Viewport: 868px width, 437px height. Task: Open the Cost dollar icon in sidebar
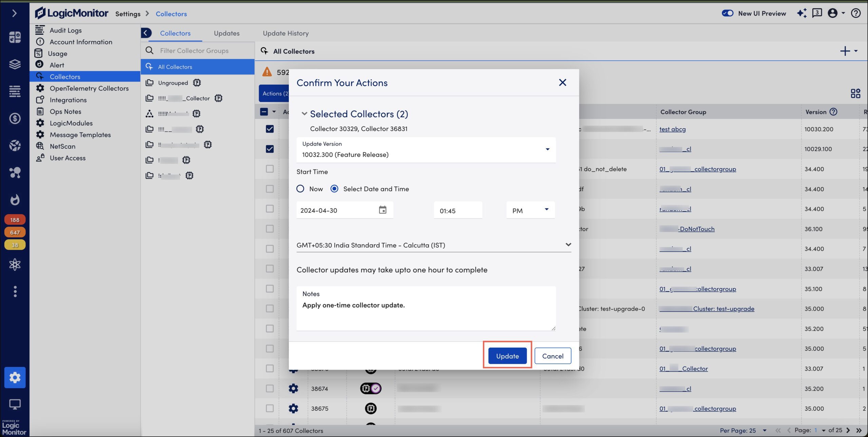tap(15, 118)
